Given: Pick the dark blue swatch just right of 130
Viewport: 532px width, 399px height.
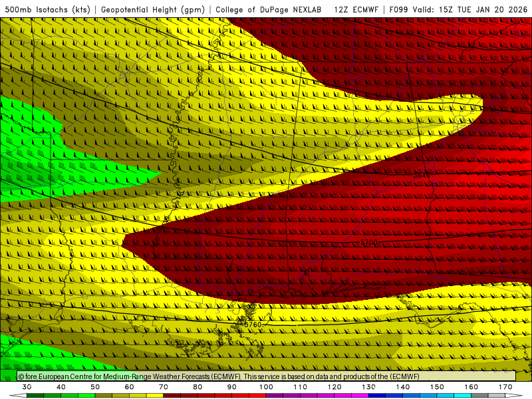Looking at the screenshot, I should [x=377, y=396].
